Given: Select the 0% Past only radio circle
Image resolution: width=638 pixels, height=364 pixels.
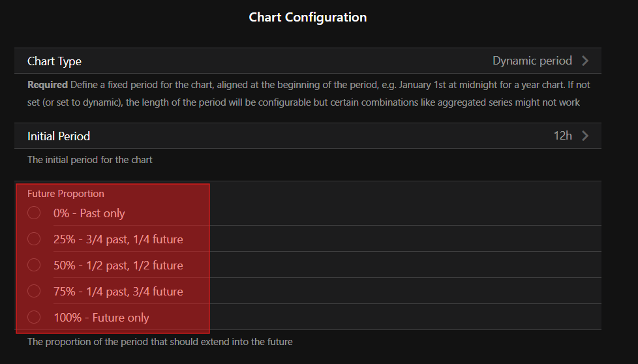Looking at the screenshot, I should [x=34, y=213].
